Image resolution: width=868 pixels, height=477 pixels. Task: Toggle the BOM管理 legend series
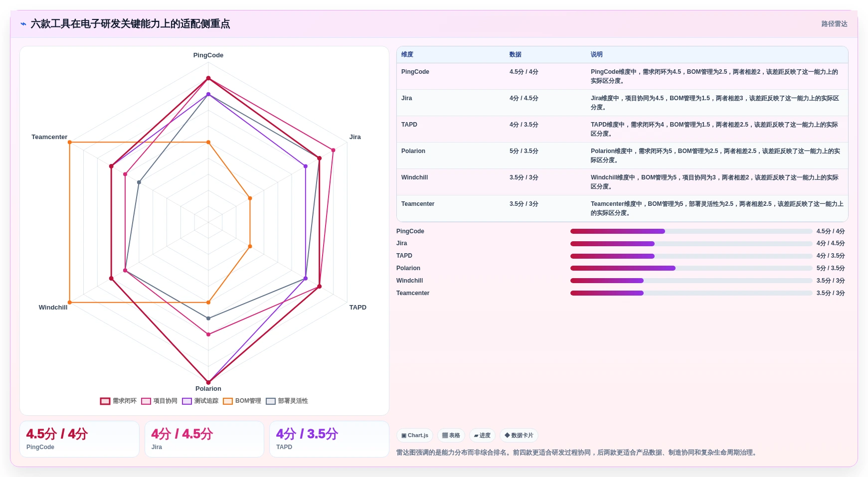coord(242,401)
